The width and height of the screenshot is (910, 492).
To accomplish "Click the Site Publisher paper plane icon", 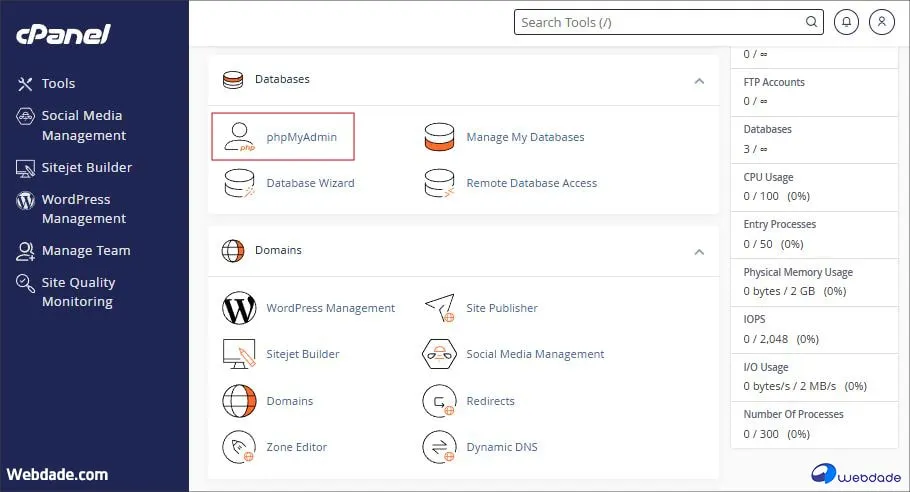I will coord(440,308).
